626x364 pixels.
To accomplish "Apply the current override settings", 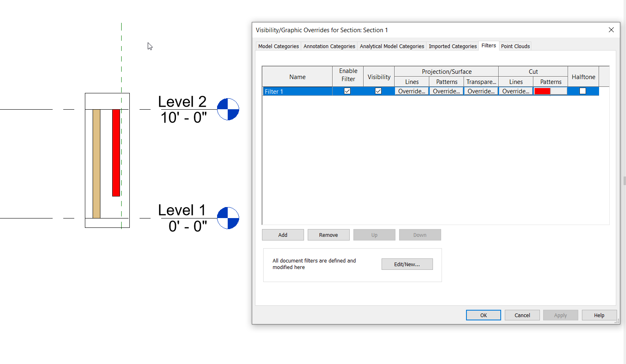I will pyautogui.click(x=560, y=315).
